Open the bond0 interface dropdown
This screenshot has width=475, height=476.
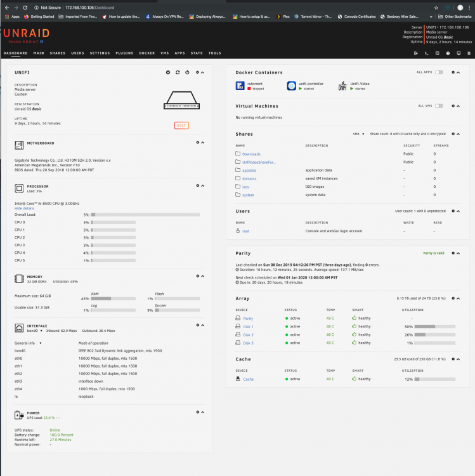pyautogui.click(x=34, y=331)
